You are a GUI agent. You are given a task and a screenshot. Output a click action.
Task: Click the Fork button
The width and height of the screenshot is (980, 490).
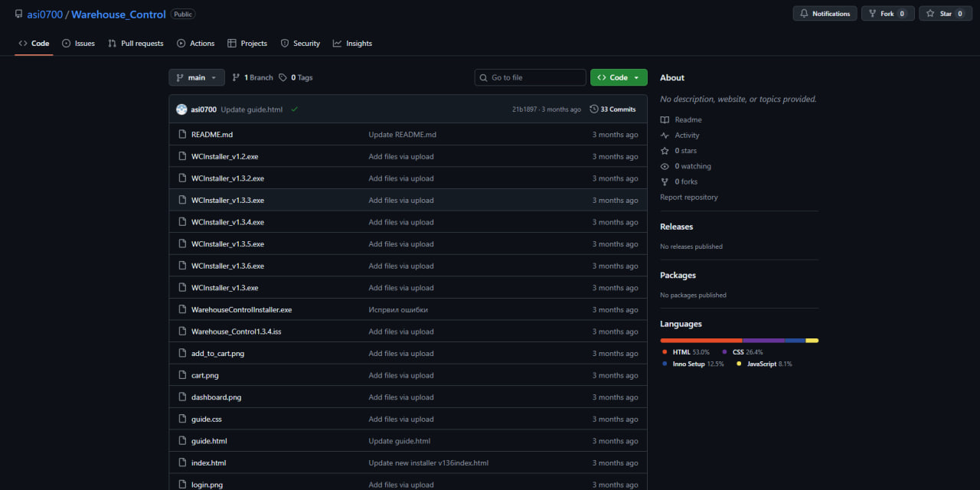click(887, 14)
